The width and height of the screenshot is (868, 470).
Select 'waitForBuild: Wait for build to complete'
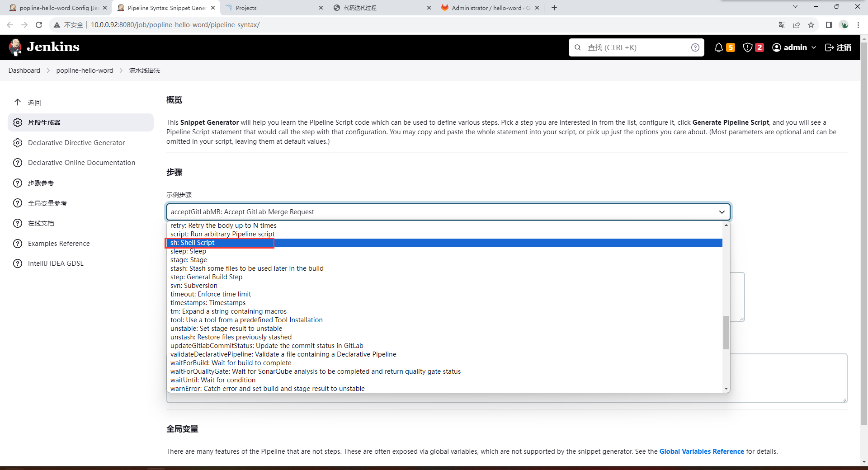[x=444, y=363]
